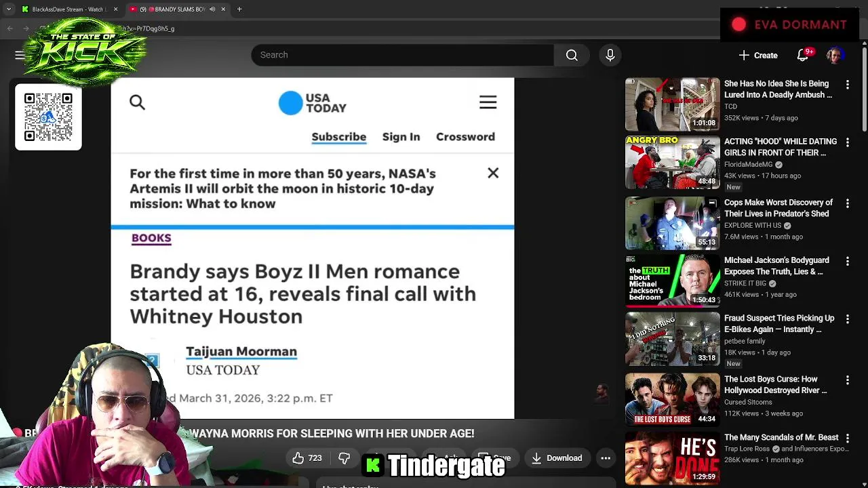Close the BlackAssDave Stream tab
Viewport: 868px width, 488px height.
[115, 9]
